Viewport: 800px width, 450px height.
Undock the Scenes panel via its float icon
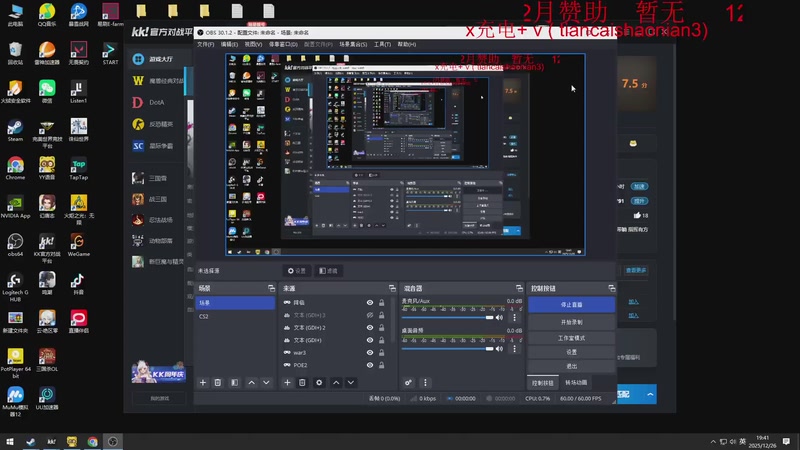point(271,288)
